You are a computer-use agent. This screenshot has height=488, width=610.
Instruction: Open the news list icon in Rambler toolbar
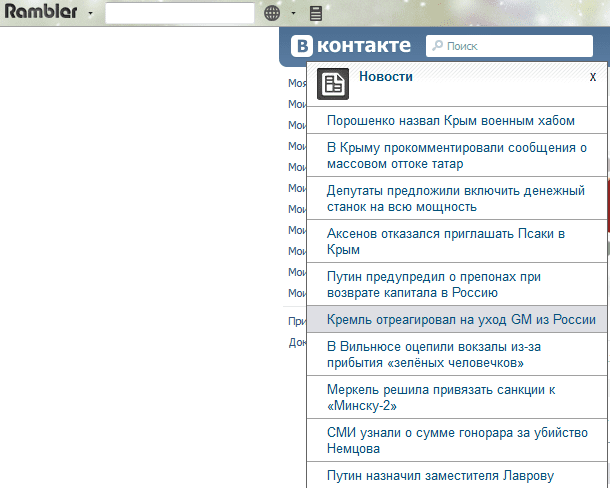click(x=316, y=13)
